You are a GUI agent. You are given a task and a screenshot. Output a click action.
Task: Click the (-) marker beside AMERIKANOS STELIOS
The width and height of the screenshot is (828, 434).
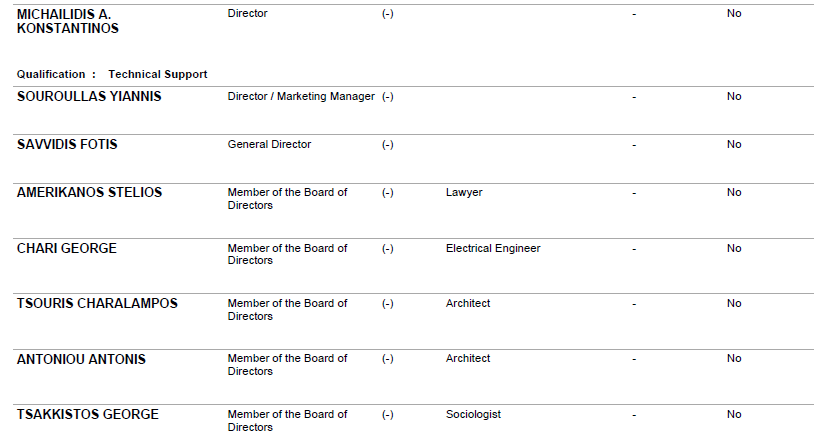point(388,192)
